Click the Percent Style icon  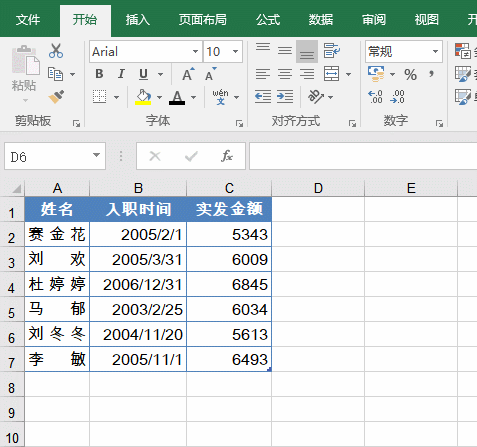coord(410,74)
